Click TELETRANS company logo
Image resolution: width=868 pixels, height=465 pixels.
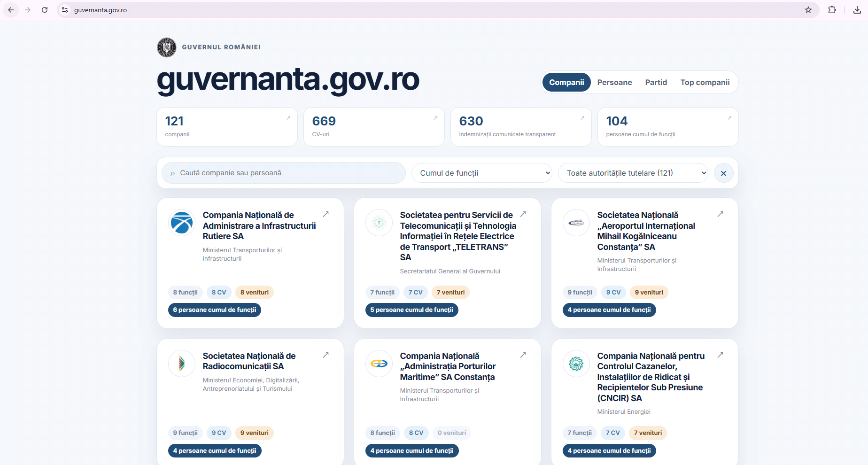tap(379, 223)
